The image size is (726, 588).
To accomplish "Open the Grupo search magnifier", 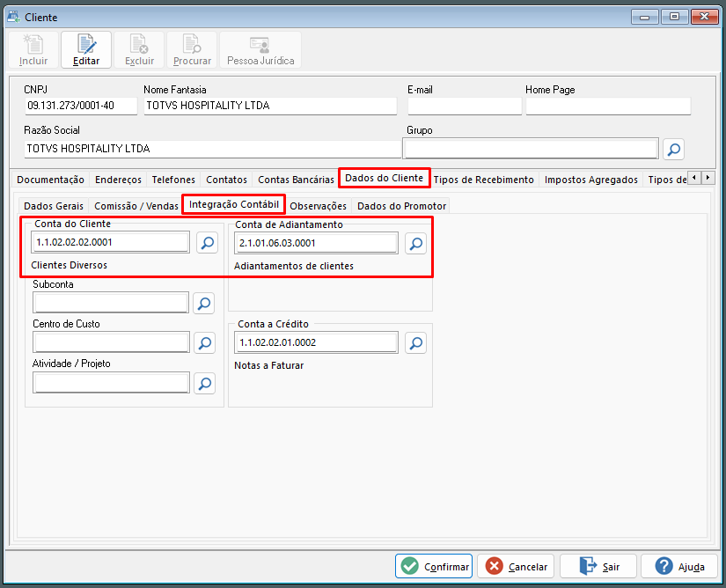I will tap(674, 149).
